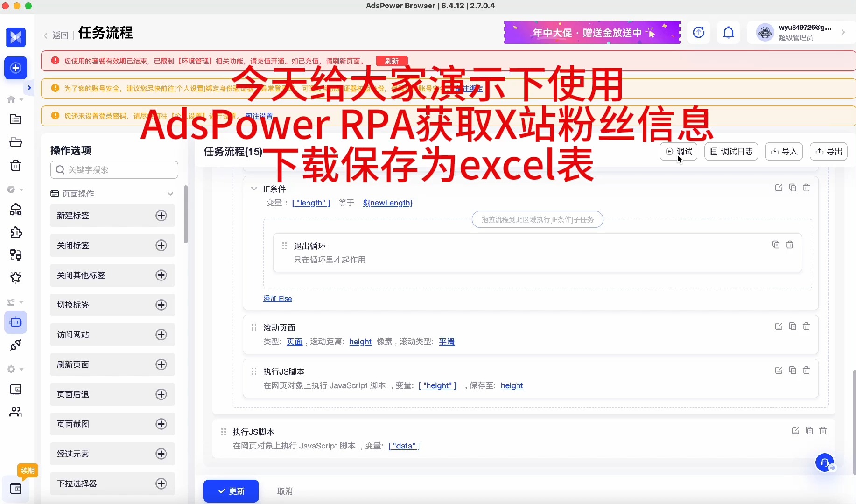Add 切换标签 operation
The width and height of the screenshot is (856, 504).
(x=161, y=305)
